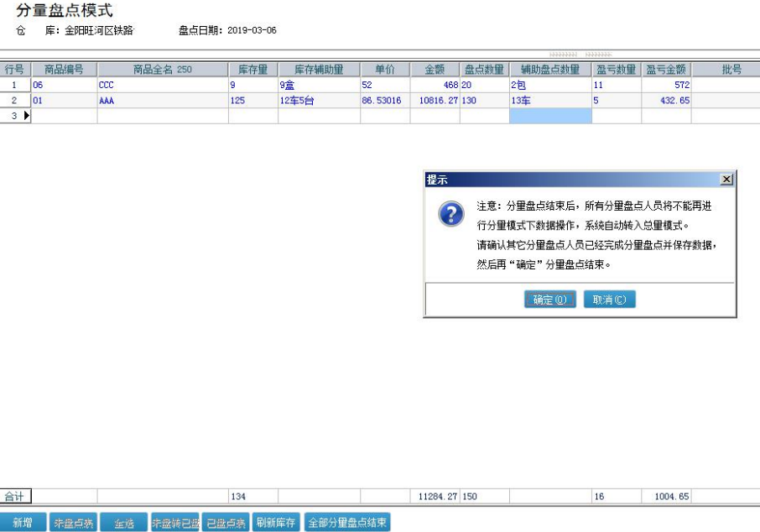Click the 盈亏金额 column header
The height and width of the screenshot is (532, 760).
point(666,70)
